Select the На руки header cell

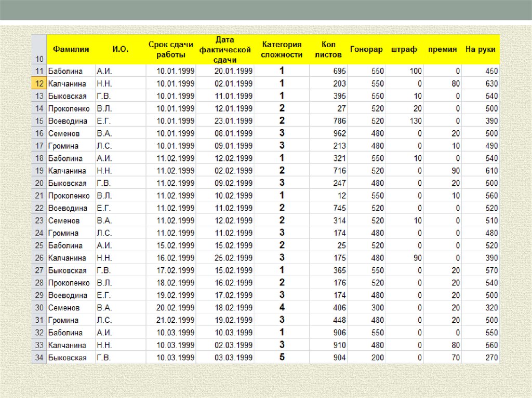click(480, 50)
